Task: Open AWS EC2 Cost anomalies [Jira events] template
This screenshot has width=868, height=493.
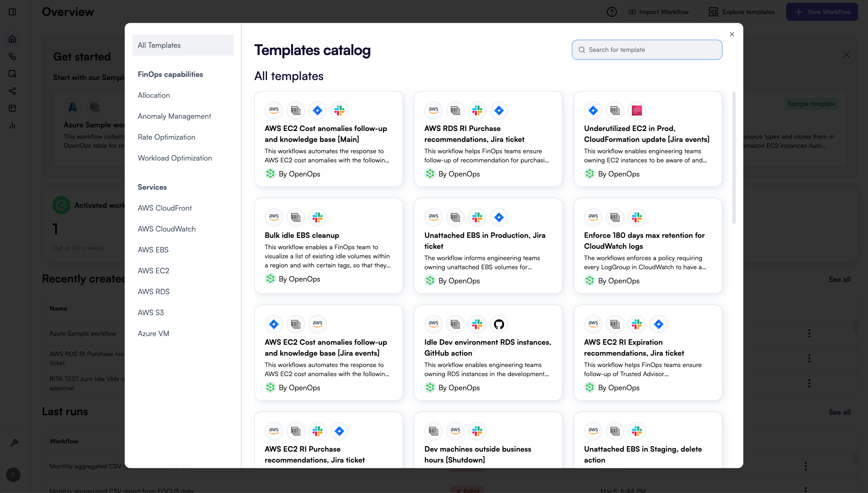Action: click(x=328, y=352)
